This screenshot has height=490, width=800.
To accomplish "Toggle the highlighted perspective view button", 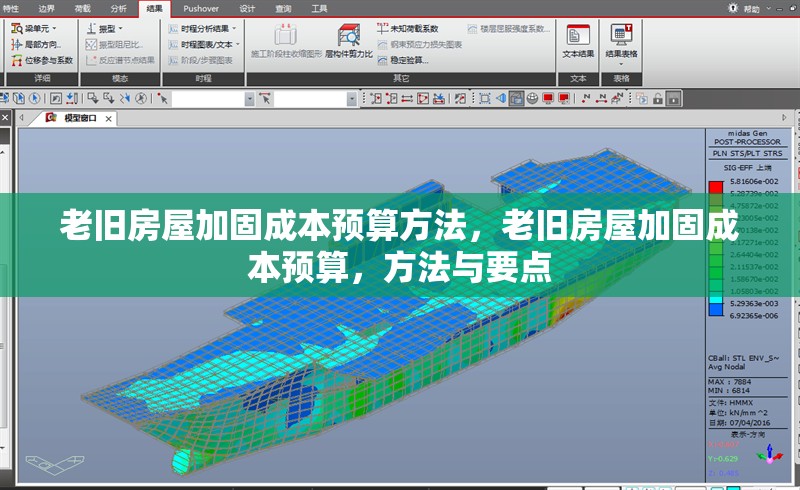I will [x=516, y=98].
